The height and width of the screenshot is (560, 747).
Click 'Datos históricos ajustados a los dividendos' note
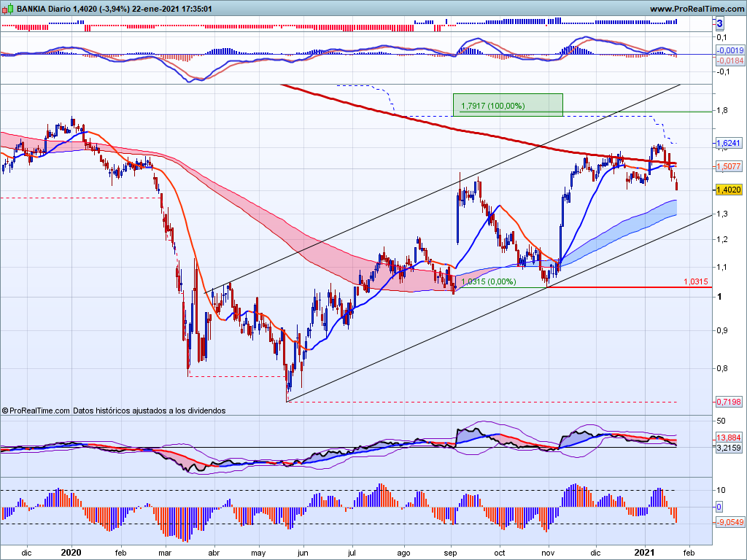(x=149, y=411)
